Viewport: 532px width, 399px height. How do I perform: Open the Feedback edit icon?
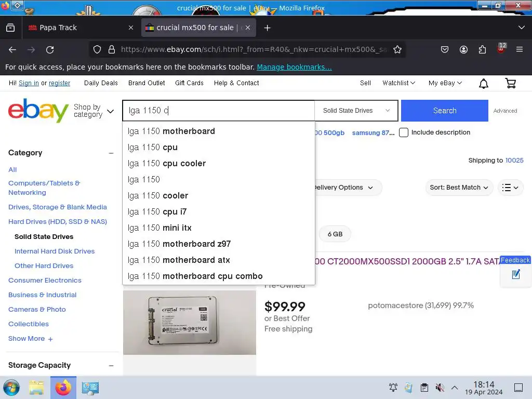(516, 274)
